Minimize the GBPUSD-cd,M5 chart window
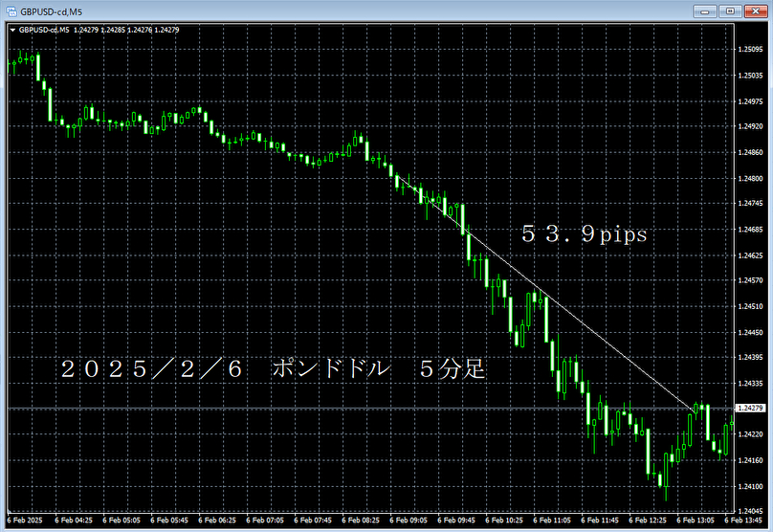 point(704,11)
